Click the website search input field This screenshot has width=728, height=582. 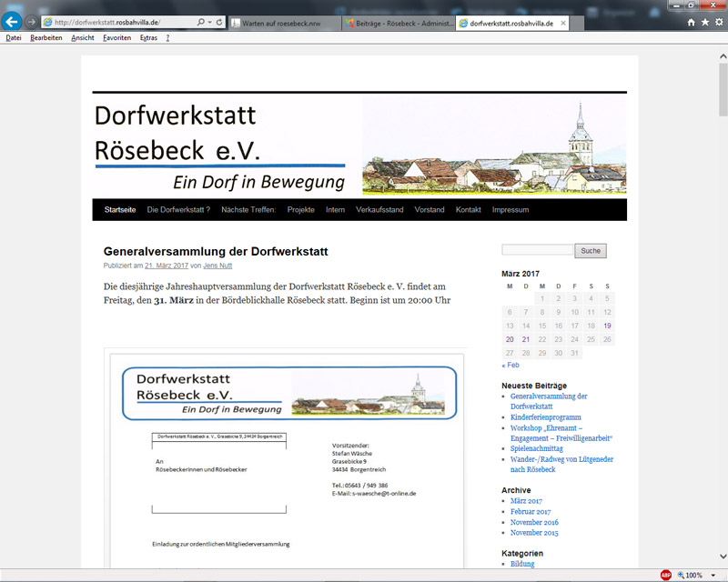click(537, 251)
